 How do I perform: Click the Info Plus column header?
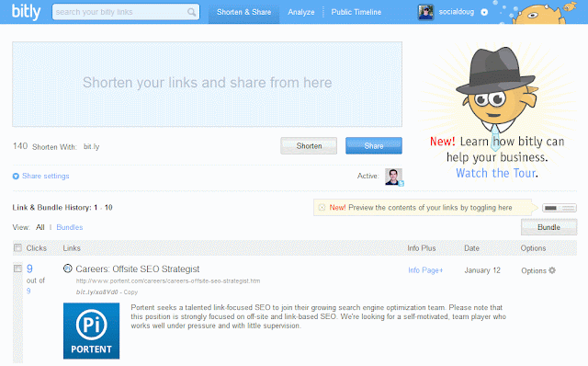pyautogui.click(x=422, y=248)
